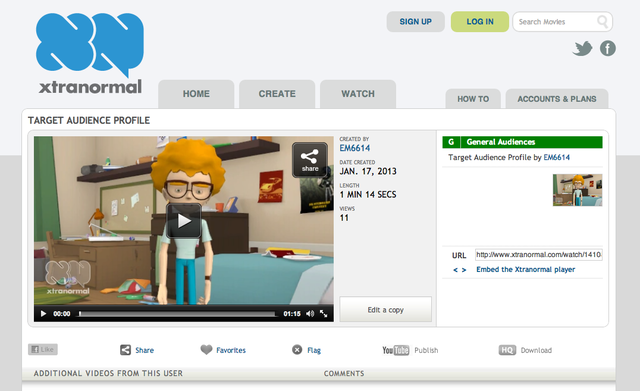Click the 01:15 duration label in player
The image size is (640, 391).
tap(292, 313)
